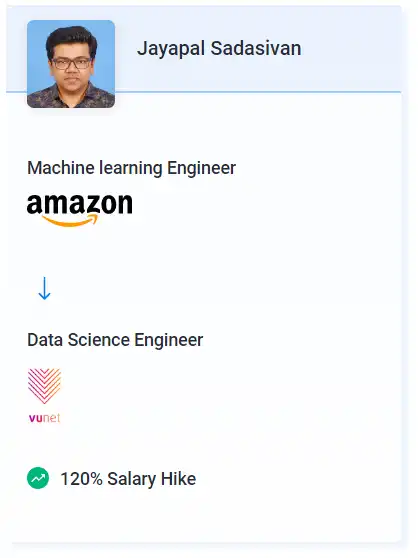Click the vunet wordmark under the logo
418x558 pixels.
44,418
